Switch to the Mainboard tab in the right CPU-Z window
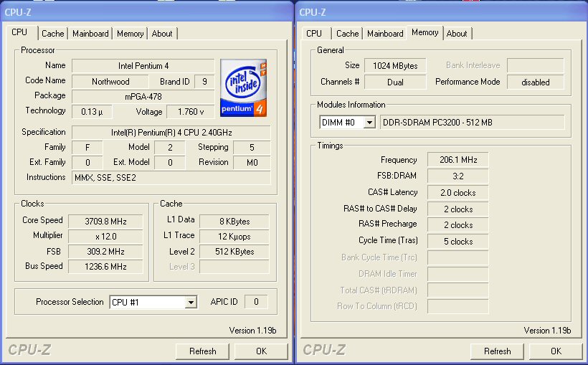Viewport: 588px width, 365px height. click(x=385, y=34)
